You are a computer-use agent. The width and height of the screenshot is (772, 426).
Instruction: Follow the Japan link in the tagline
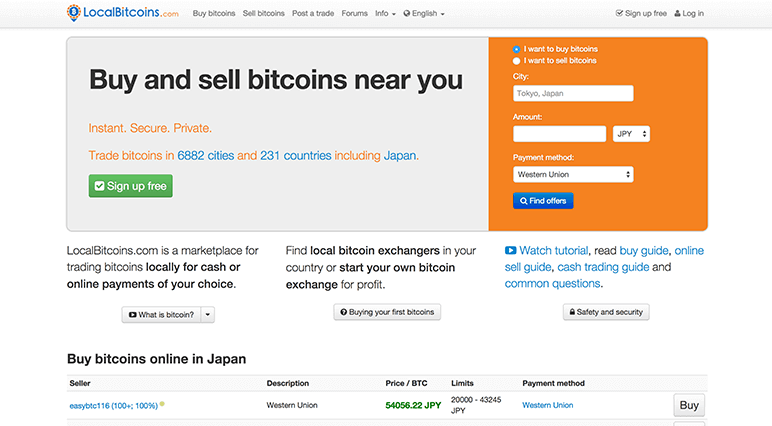tap(400, 156)
